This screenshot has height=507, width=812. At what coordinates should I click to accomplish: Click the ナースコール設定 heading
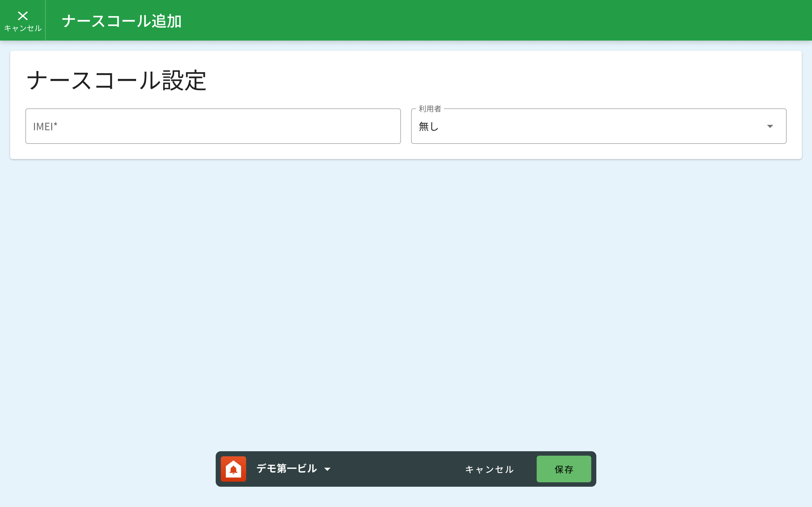pyautogui.click(x=116, y=81)
